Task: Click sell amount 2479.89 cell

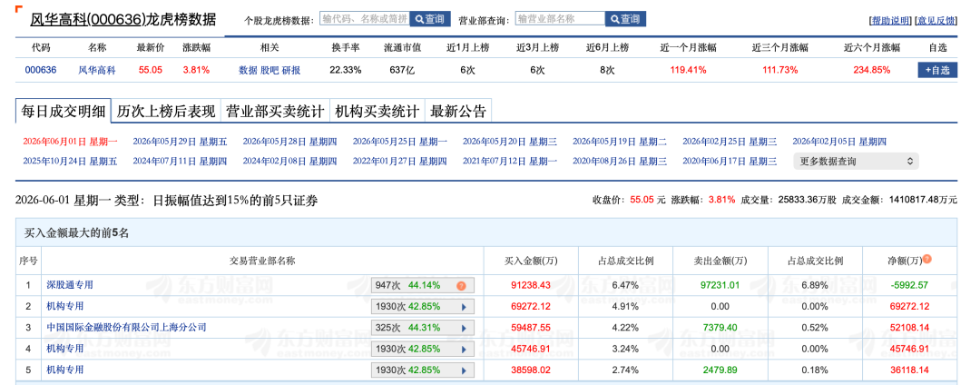Action: (720, 370)
